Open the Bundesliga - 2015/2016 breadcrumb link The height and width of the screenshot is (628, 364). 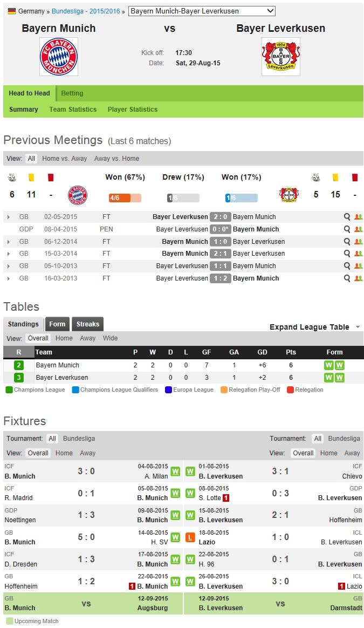point(86,11)
